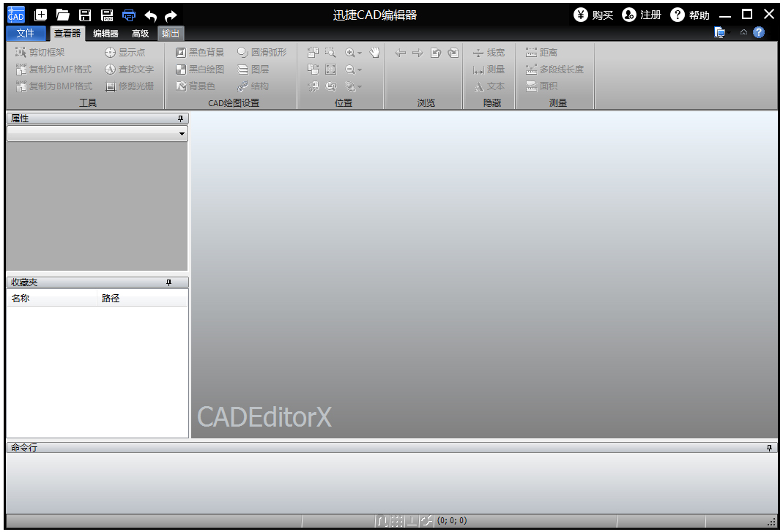
Task: Click the undo arrow icon
Action: pyautogui.click(x=150, y=16)
